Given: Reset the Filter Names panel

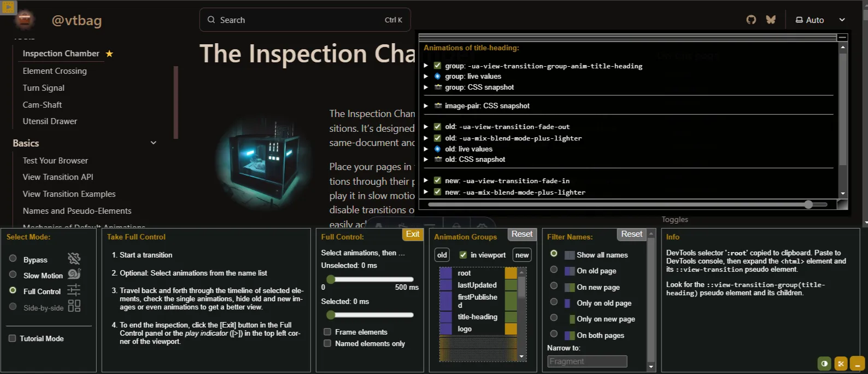Looking at the screenshot, I should (x=632, y=234).
